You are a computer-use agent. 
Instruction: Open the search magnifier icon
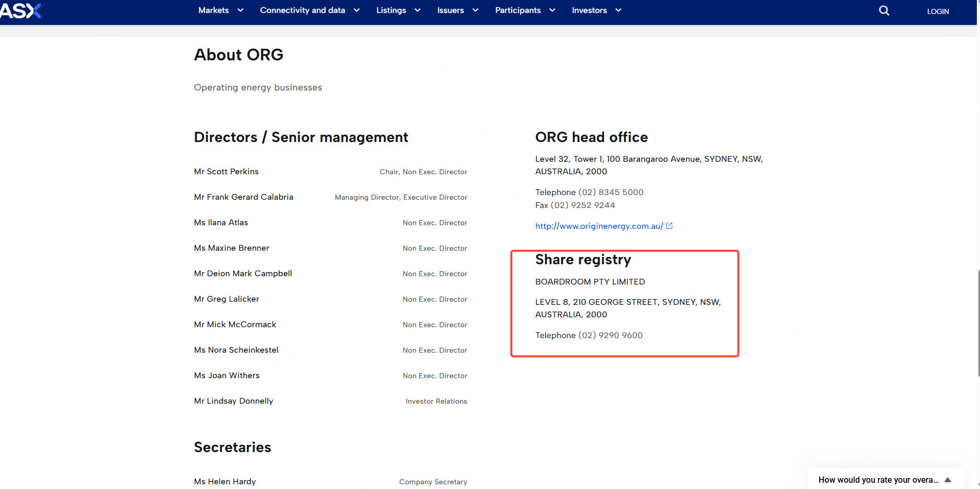click(x=884, y=10)
